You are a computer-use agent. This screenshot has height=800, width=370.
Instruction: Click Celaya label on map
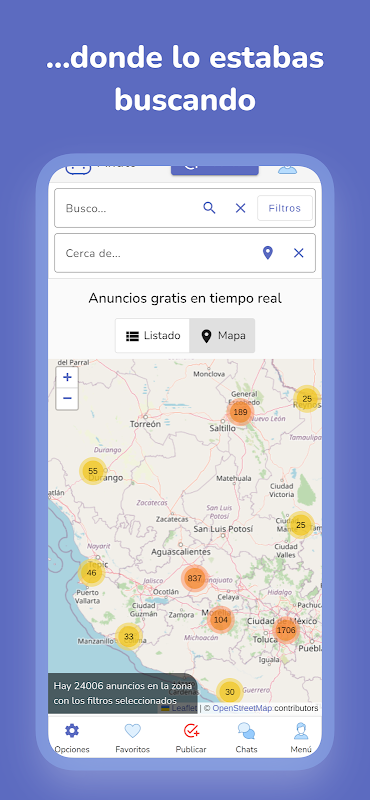point(228,596)
